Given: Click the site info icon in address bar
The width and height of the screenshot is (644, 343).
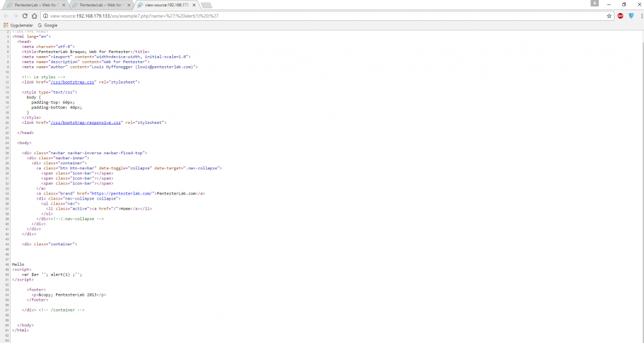Looking at the screenshot, I should (46, 16).
